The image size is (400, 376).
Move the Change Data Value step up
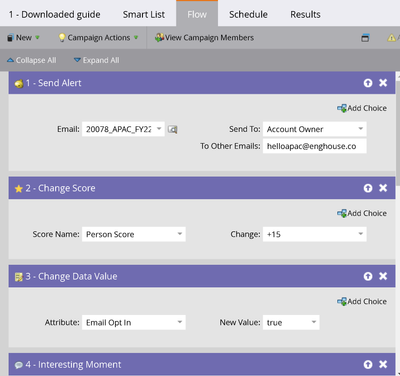click(x=368, y=276)
